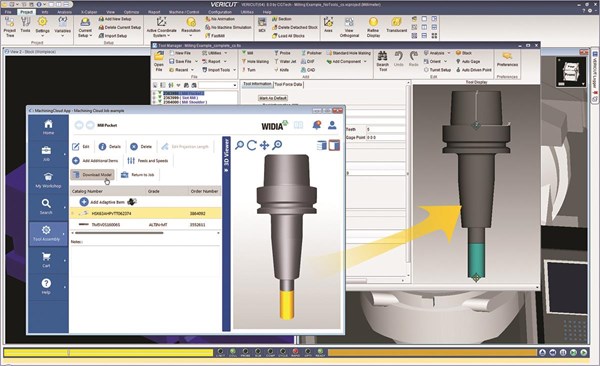This screenshot has height=366, width=600.
Task: Open the Project ribbon tab
Action: tap(26, 12)
